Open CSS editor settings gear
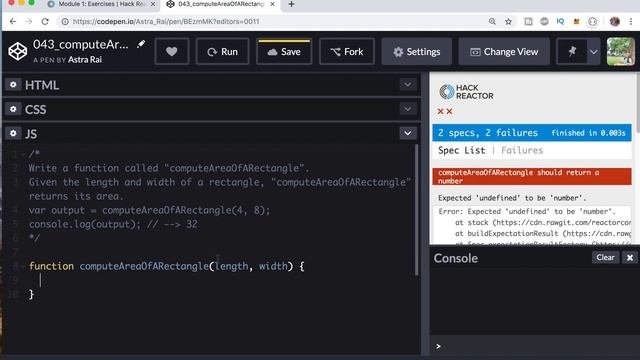This screenshot has height=360, width=640. point(13,109)
